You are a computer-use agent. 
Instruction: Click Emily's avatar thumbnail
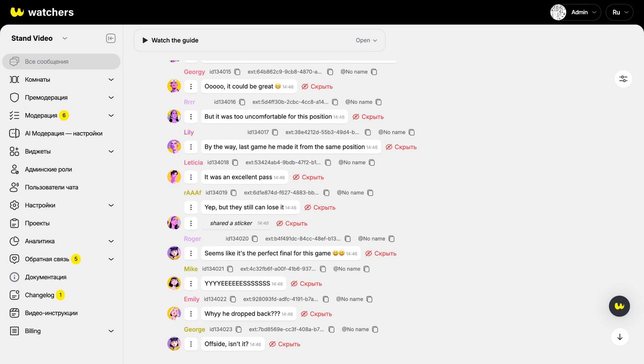174,313
